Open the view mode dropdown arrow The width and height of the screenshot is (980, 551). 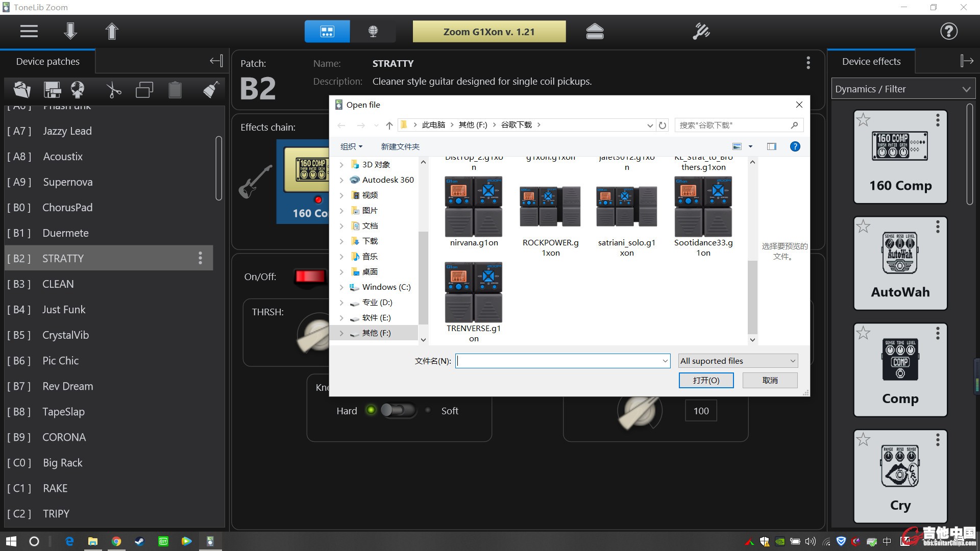(x=750, y=146)
